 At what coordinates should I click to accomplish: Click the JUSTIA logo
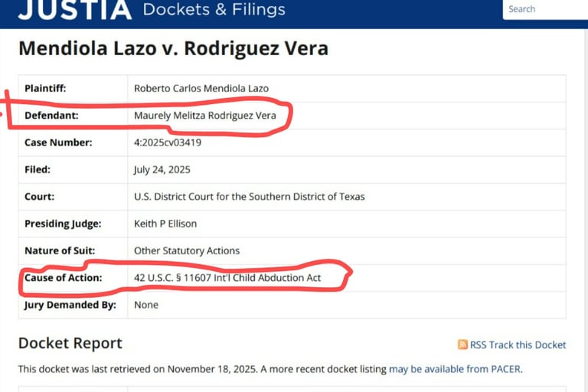tap(75, 9)
